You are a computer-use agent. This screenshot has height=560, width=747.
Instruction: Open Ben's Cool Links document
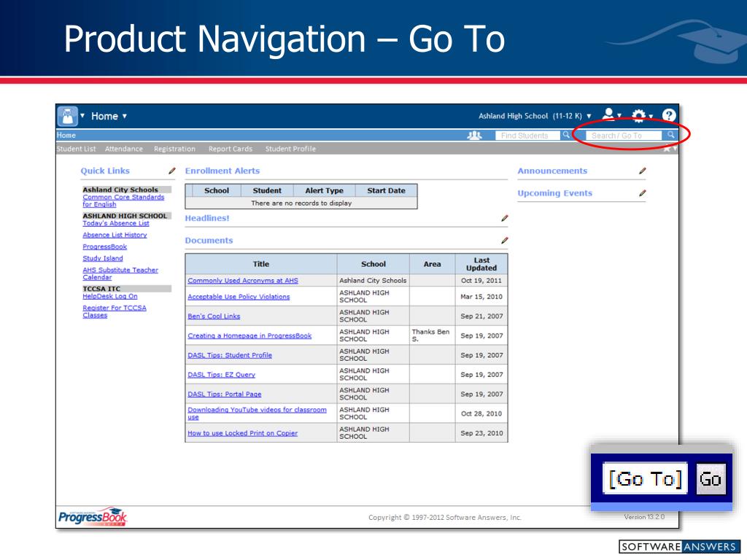point(214,316)
